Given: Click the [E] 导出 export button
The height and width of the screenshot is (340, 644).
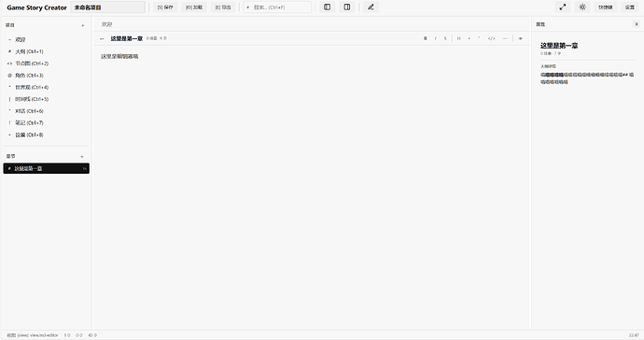Looking at the screenshot, I should (x=223, y=7).
